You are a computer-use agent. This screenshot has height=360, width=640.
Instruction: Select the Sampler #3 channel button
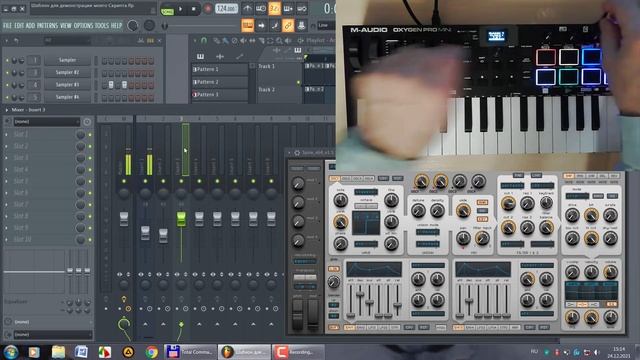(x=67, y=84)
